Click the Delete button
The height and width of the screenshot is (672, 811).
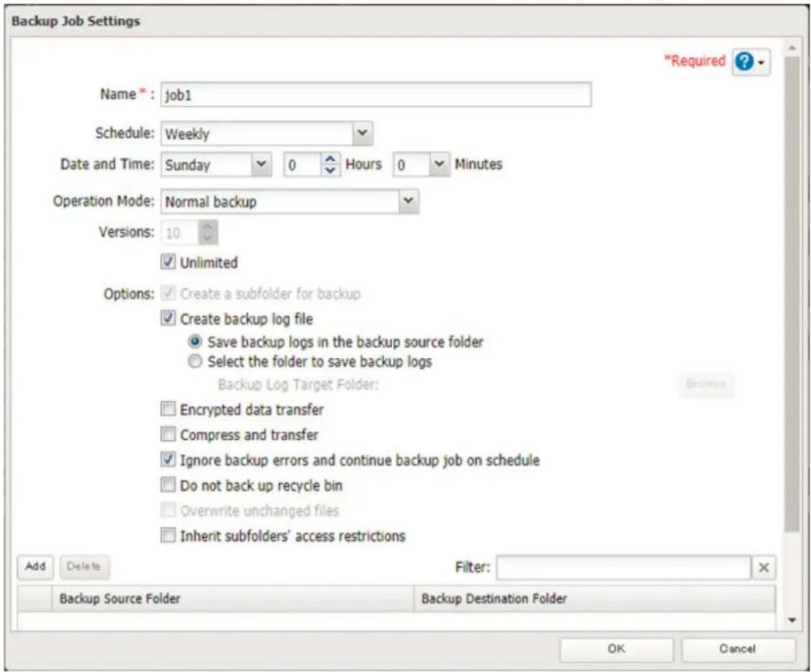click(84, 567)
